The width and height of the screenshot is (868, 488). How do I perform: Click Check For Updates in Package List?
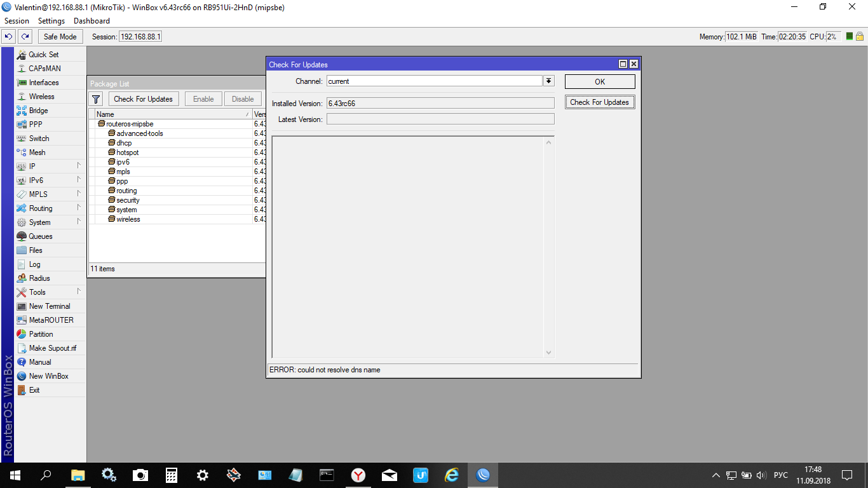coord(143,99)
